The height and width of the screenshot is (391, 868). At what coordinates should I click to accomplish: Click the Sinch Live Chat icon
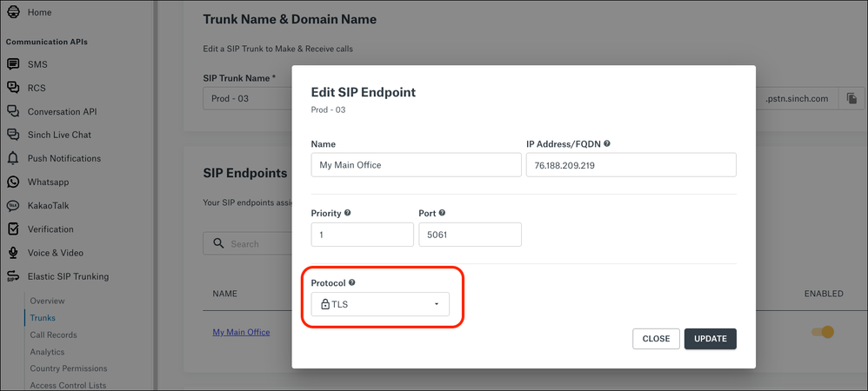[x=13, y=135]
